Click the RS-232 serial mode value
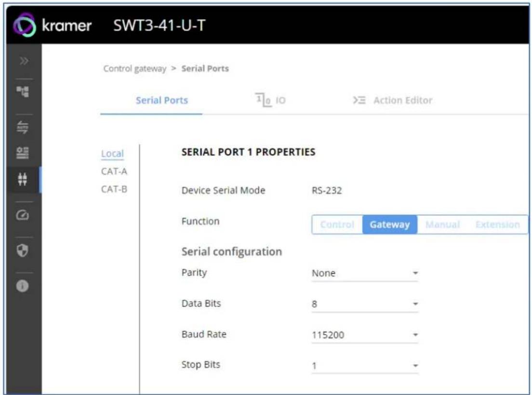This screenshot has width=532, height=395. 327,191
